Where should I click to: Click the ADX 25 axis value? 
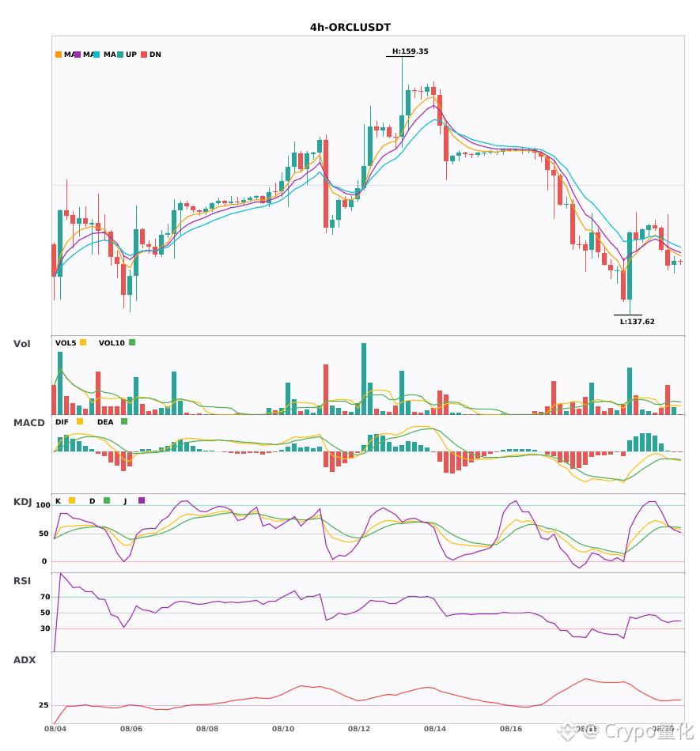pos(44,705)
